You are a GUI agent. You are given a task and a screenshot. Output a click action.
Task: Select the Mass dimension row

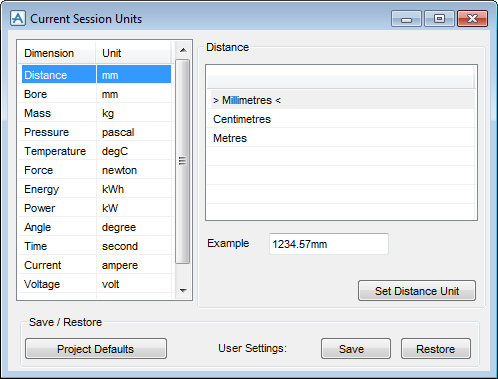coord(96,113)
